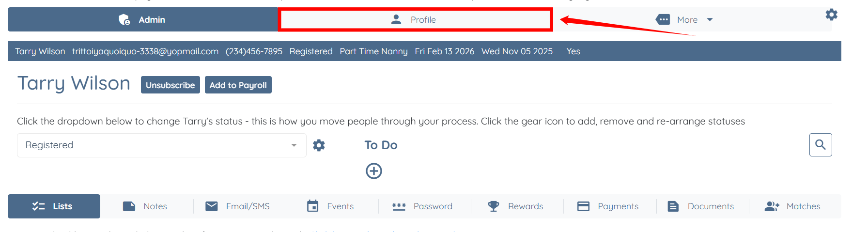Click the credit card Payments icon
The width and height of the screenshot is (868, 232).
click(583, 206)
